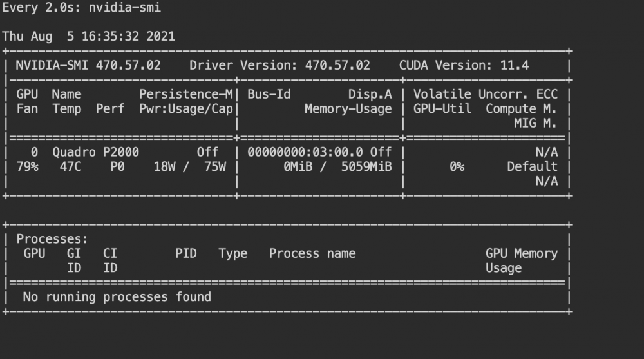Click the 'Every 2.0s: nvidia-smi' watch header

[x=81, y=8]
